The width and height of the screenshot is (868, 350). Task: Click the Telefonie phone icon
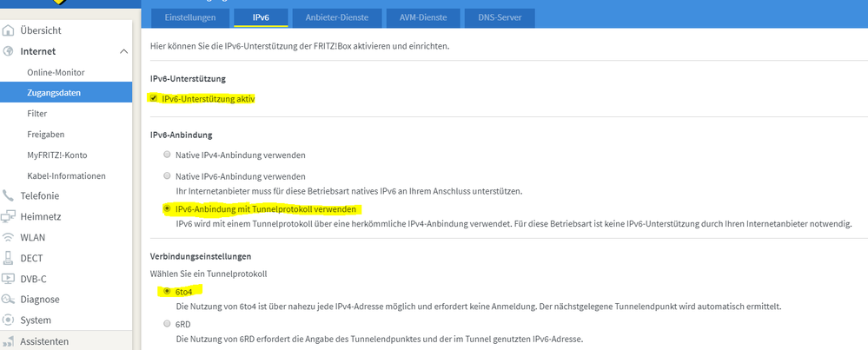(9, 195)
